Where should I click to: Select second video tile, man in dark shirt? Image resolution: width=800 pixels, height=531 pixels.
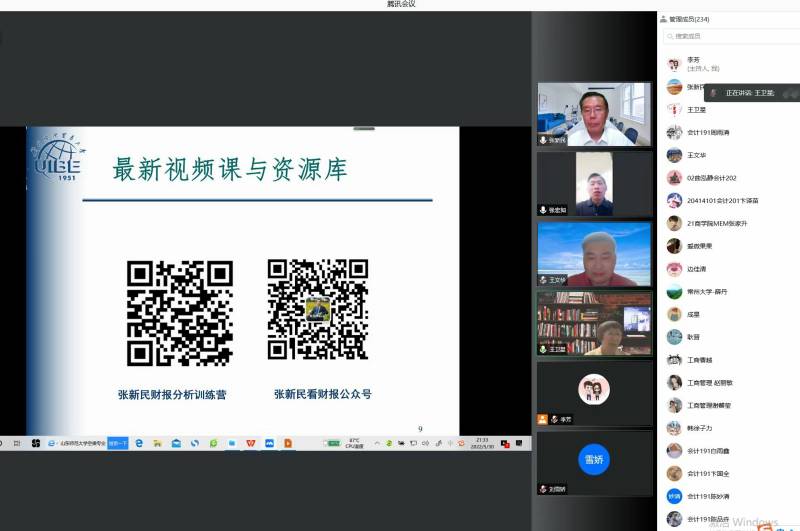(x=594, y=184)
